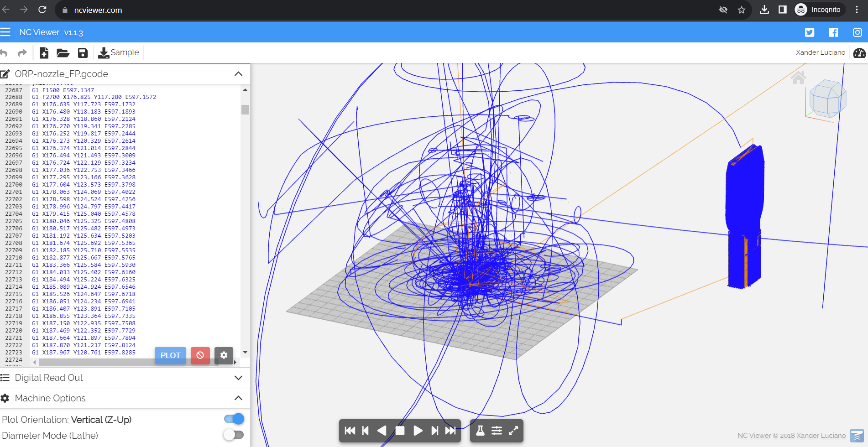Open a file with the folder icon
The image size is (868, 447).
(63, 53)
